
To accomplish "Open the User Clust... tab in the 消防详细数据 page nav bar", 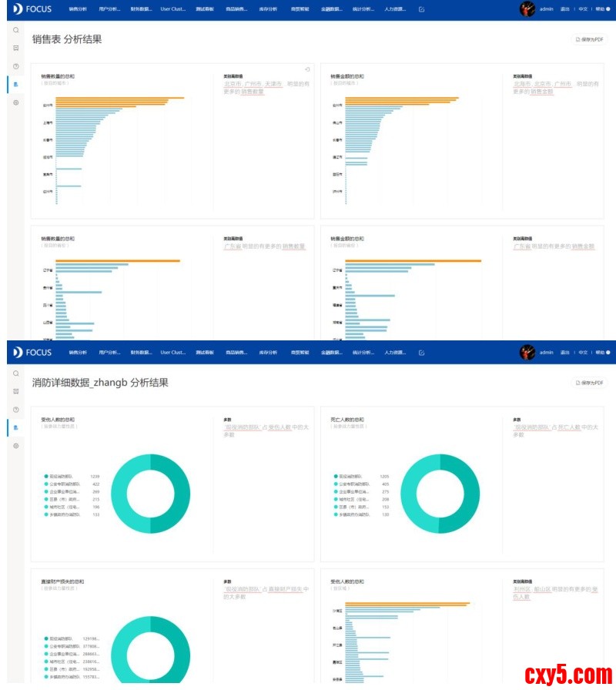I will click(x=173, y=352).
